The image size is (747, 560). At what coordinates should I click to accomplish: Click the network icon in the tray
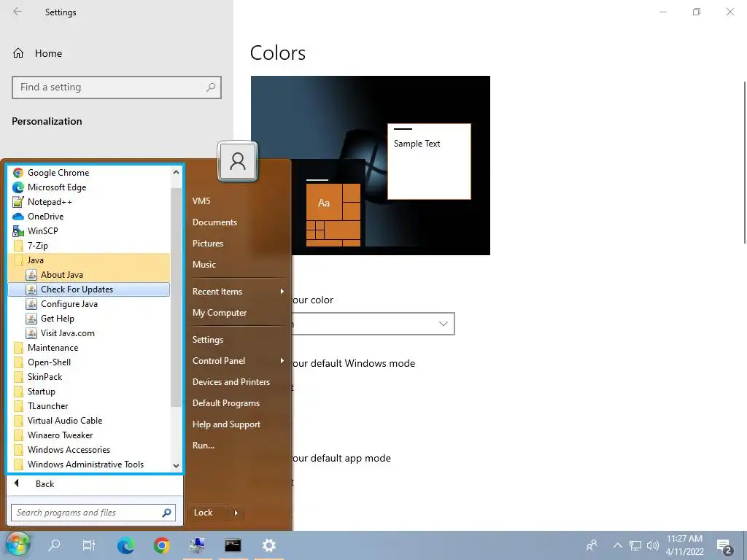coord(635,545)
